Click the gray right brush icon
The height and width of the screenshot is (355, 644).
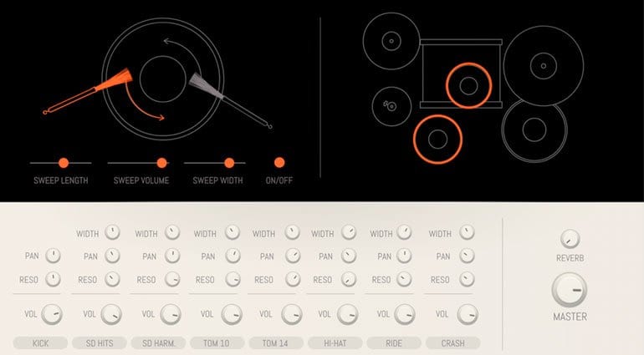click(x=230, y=100)
